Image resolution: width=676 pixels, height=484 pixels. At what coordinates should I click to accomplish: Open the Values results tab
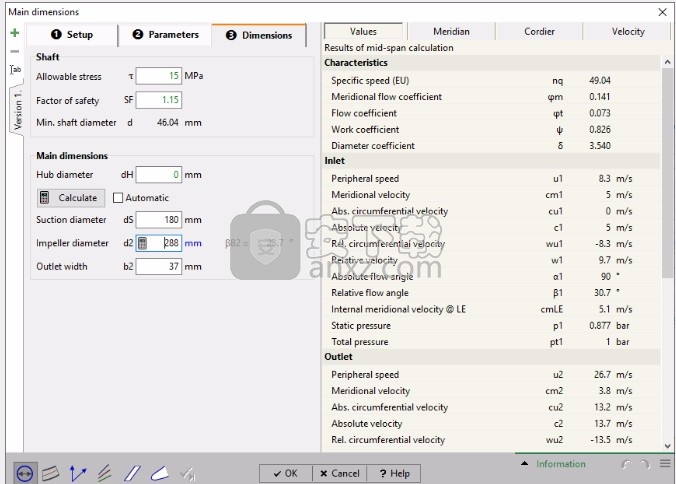click(363, 31)
